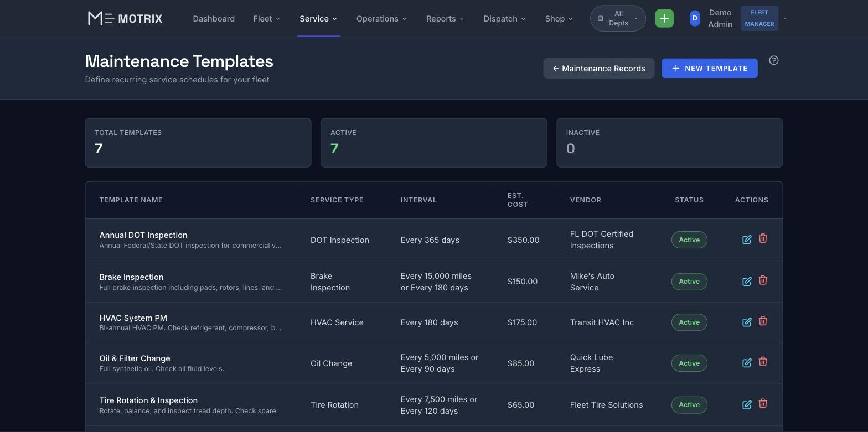Click the green plus quick-add button

coord(664,18)
